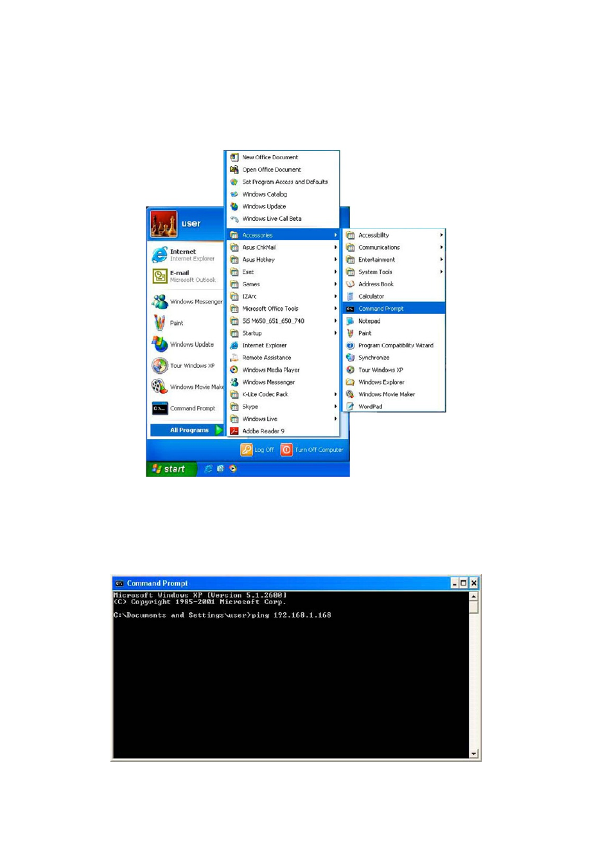Click scroll down arrow in Command Prompt

click(x=474, y=754)
